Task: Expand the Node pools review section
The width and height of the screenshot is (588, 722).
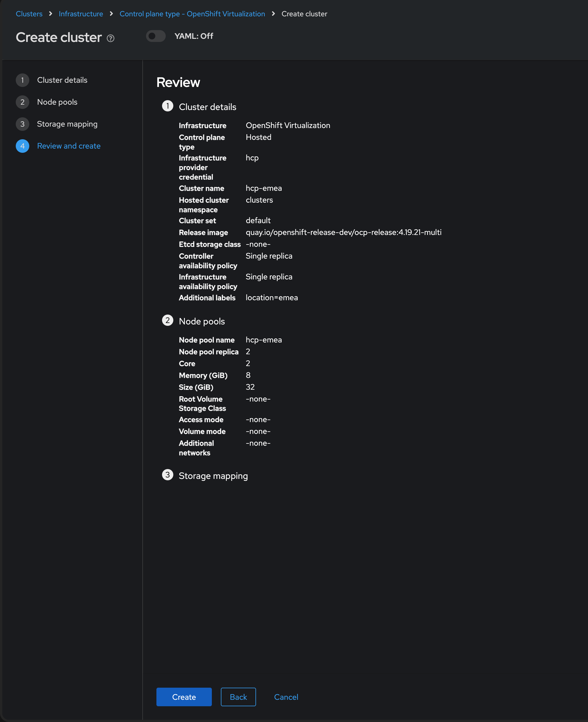Action: coord(201,322)
